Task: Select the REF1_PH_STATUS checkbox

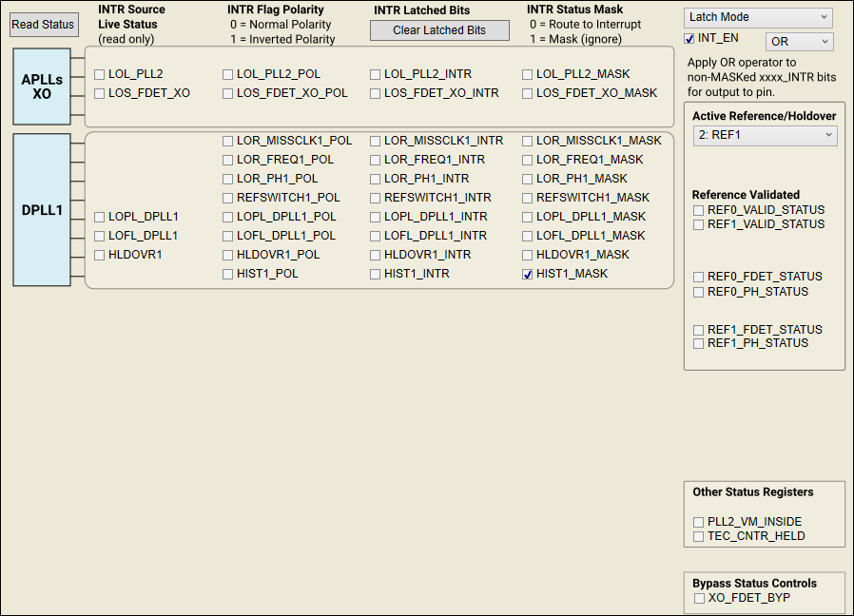Action: coord(700,343)
